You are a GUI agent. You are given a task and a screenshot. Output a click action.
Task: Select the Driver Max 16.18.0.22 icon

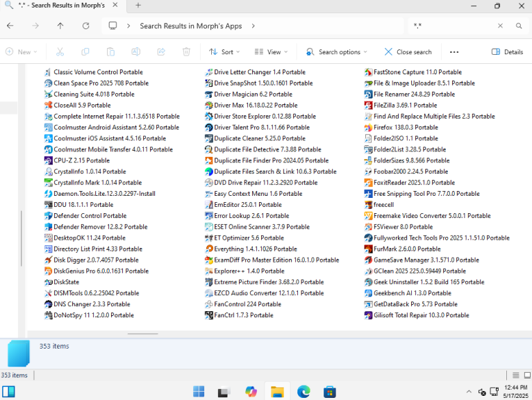pyautogui.click(x=209, y=106)
